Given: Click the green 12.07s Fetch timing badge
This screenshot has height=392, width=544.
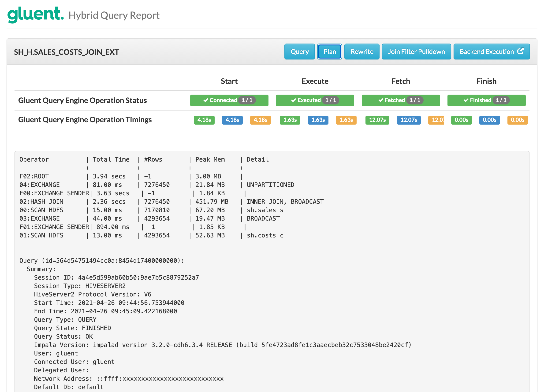Looking at the screenshot, I should (x=377, y=120).
